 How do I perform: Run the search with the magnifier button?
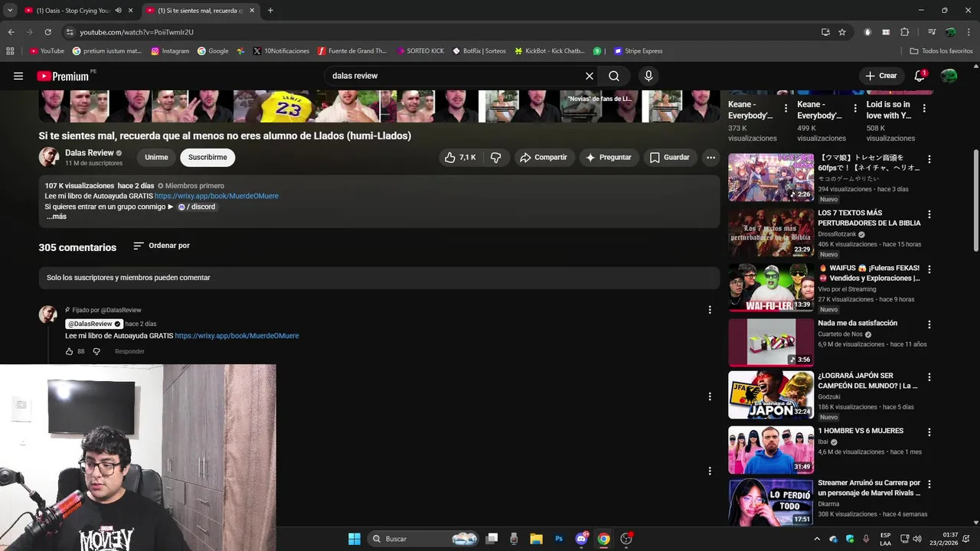[x=614, y=76]
